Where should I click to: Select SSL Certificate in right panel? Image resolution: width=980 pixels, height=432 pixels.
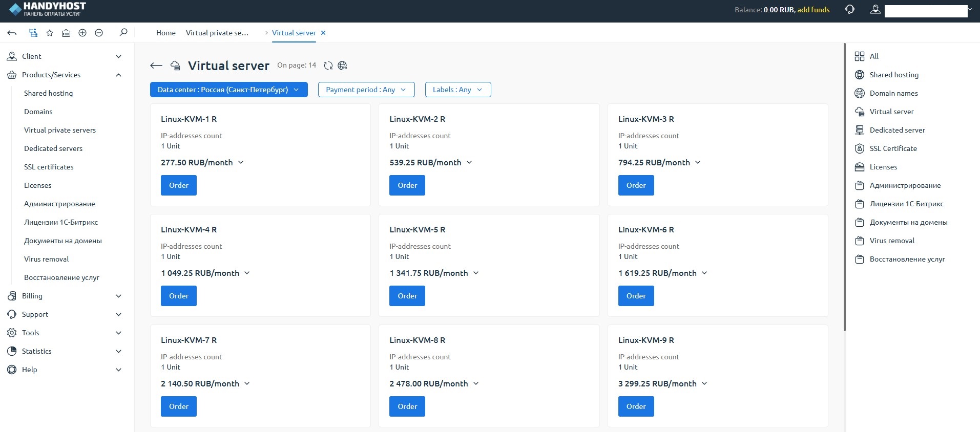click(893, 148)
